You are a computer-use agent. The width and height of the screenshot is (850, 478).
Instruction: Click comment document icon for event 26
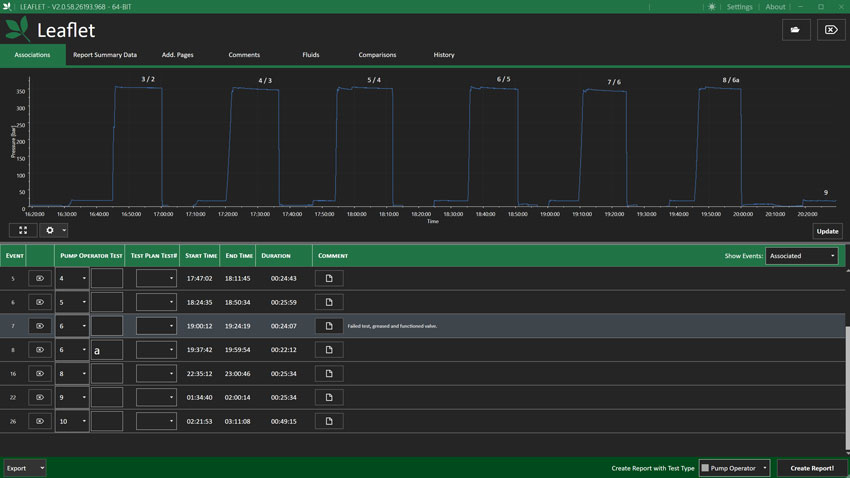pyautogui.click(x=329, y=421)
